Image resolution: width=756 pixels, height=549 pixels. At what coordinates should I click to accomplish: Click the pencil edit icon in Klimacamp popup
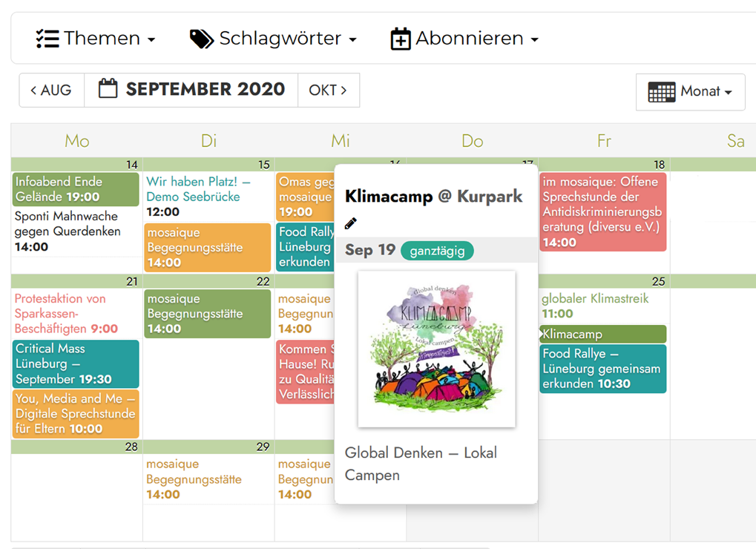click(351, 223)
